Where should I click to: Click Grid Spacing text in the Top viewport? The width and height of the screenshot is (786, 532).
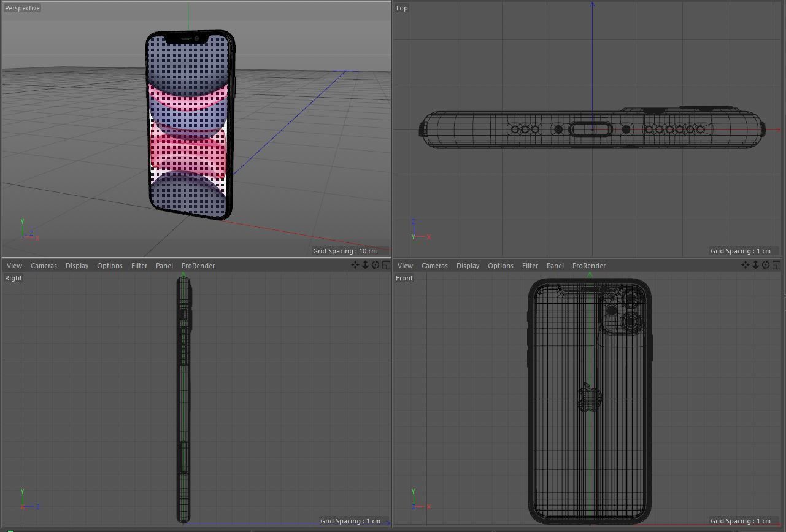click(741, 251)
